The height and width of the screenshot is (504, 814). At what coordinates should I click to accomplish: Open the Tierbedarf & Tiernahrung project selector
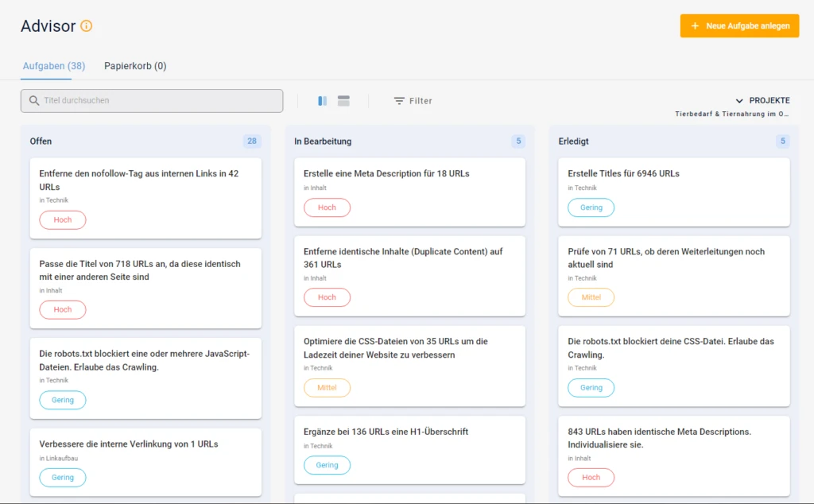[x=731, y=114]
